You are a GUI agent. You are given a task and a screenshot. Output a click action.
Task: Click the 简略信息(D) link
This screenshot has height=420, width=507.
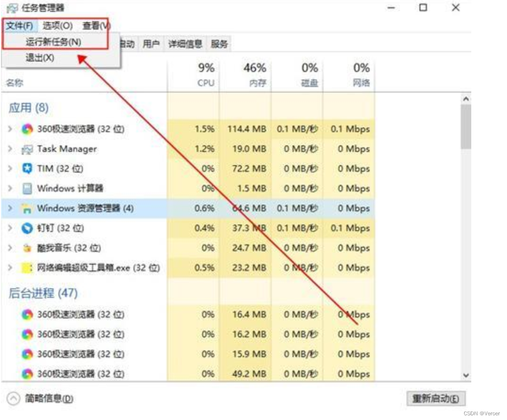pos(49,399)
